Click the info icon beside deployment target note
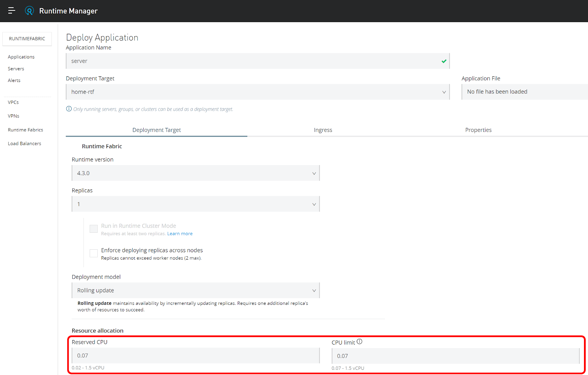This screenshot has width=588, height=375. 69,109
